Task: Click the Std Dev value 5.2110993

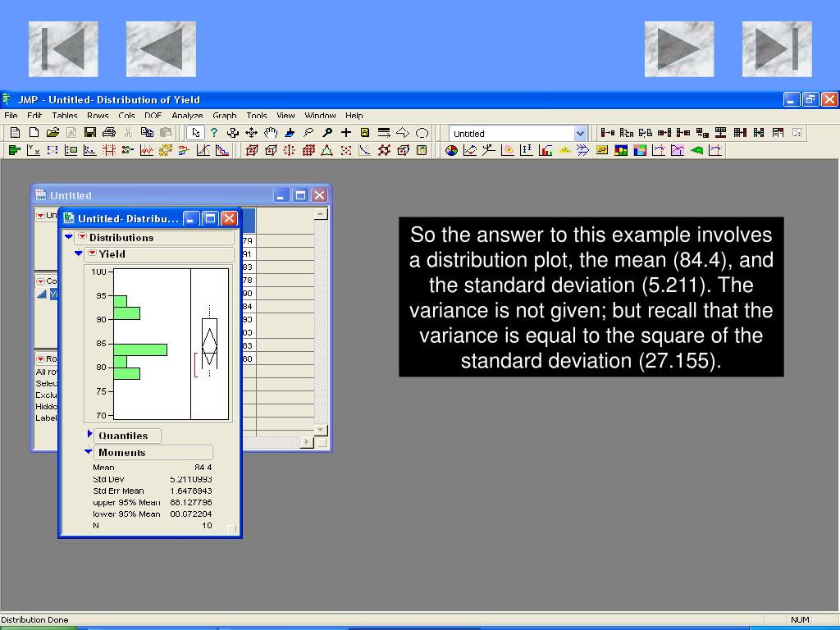Action: point(191,479)
